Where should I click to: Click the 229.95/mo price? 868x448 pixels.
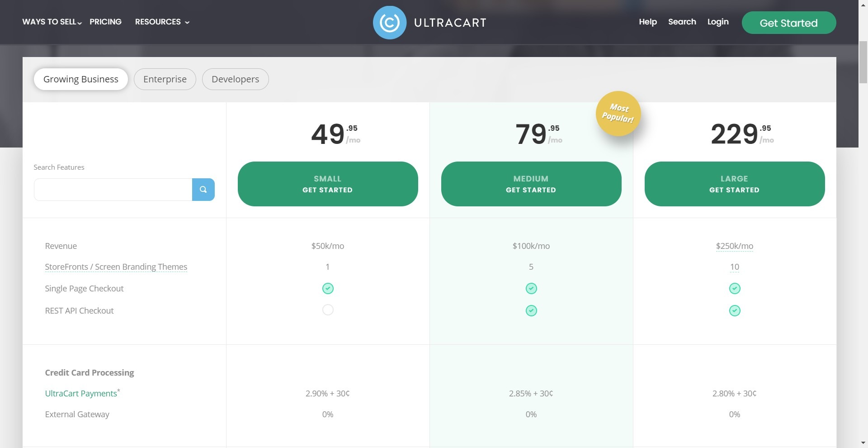(742, 134)
